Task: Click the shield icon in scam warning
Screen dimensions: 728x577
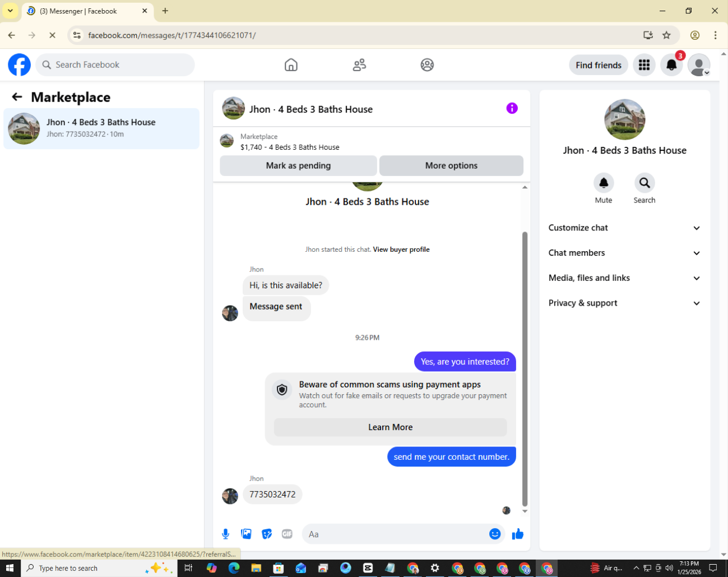Action: coord(282,389)
